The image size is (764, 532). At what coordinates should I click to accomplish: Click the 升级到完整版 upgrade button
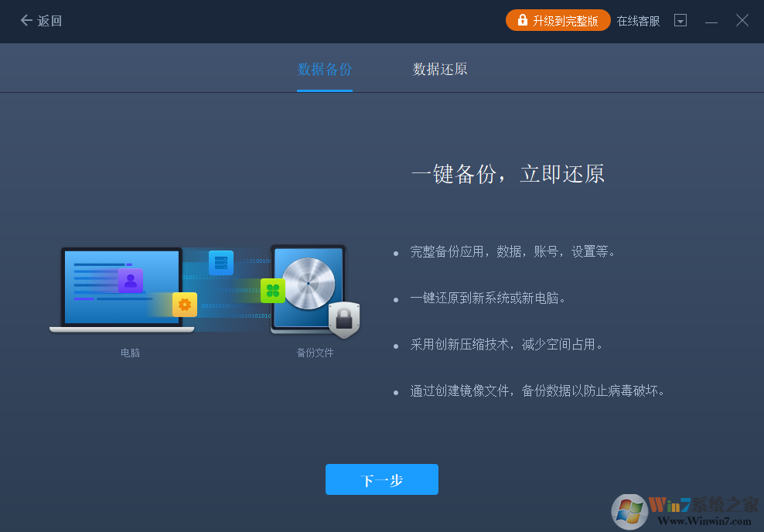point(558,20)
